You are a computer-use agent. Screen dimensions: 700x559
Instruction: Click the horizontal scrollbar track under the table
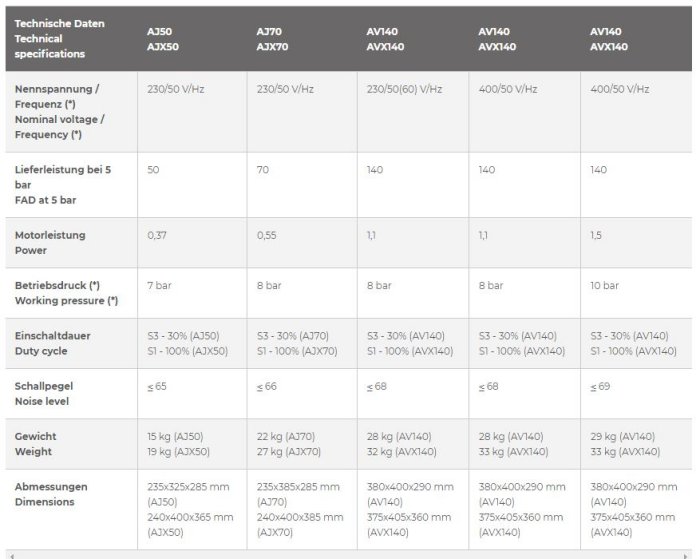(x=350, y=554)
